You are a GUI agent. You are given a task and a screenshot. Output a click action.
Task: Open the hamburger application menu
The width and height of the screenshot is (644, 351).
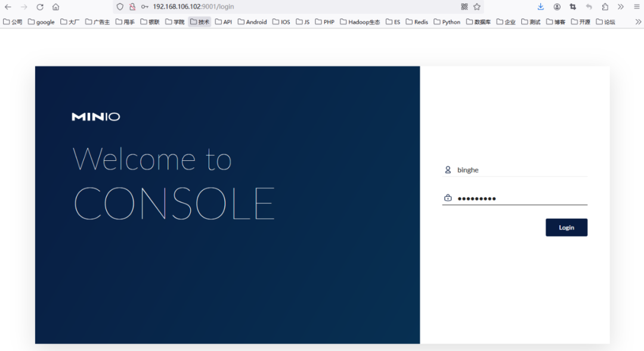click(x=637, y=7)
